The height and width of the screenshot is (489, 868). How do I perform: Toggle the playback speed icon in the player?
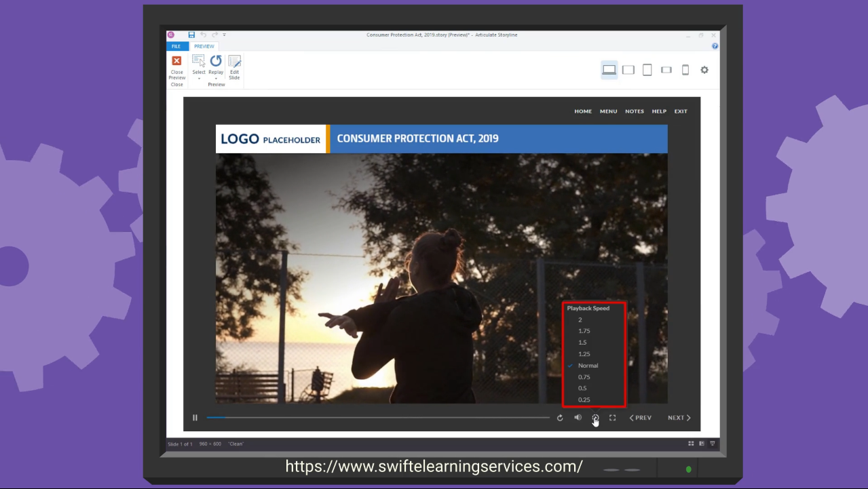pos(595,418)
